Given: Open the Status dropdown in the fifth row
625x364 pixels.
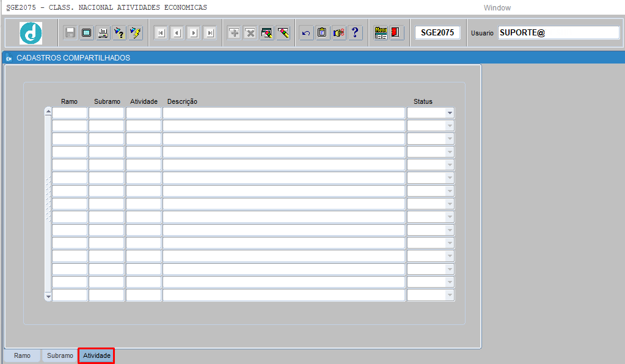Looking at the screenshot, I should (x=450, y=165).
